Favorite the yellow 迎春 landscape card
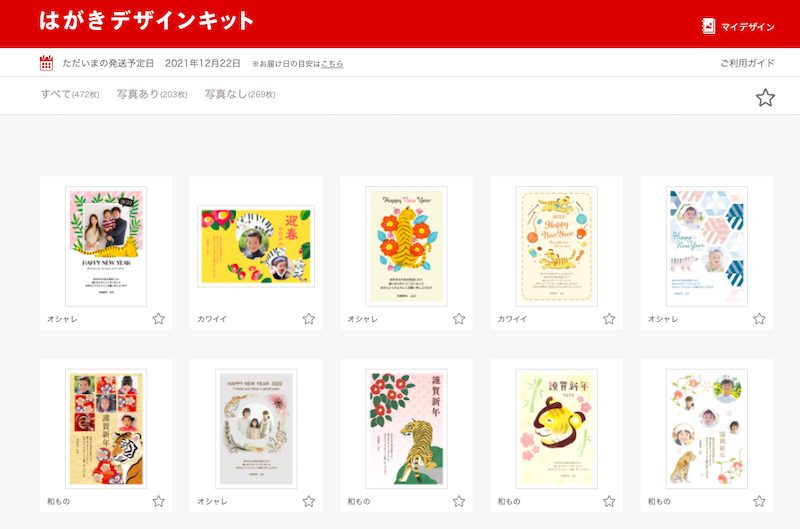 pos(309,319)
